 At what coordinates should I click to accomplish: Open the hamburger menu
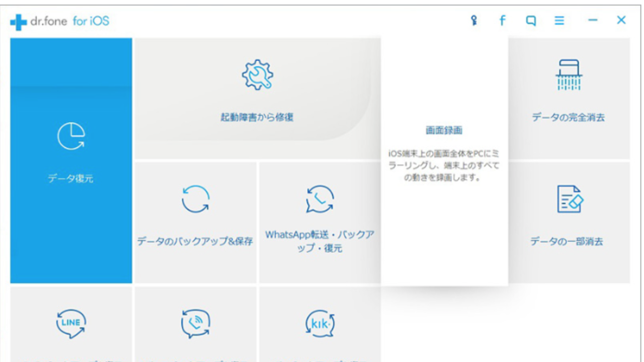[x=559, y=21]
